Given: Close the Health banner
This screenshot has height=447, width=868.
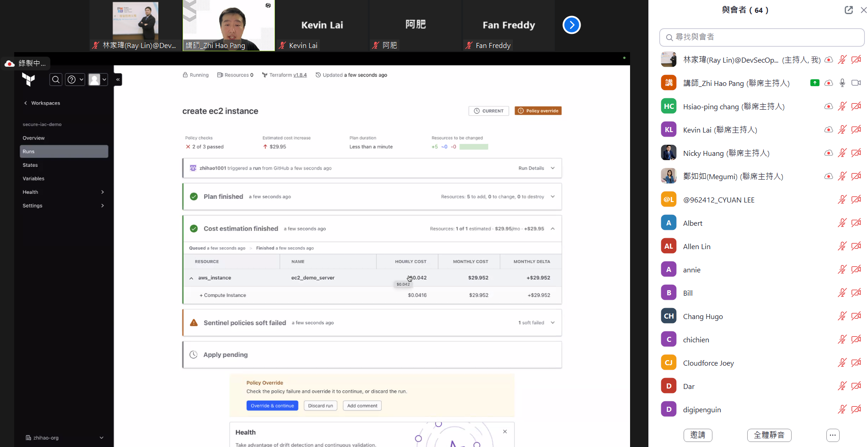Looking at the screenshot, I should click(505, 431).
